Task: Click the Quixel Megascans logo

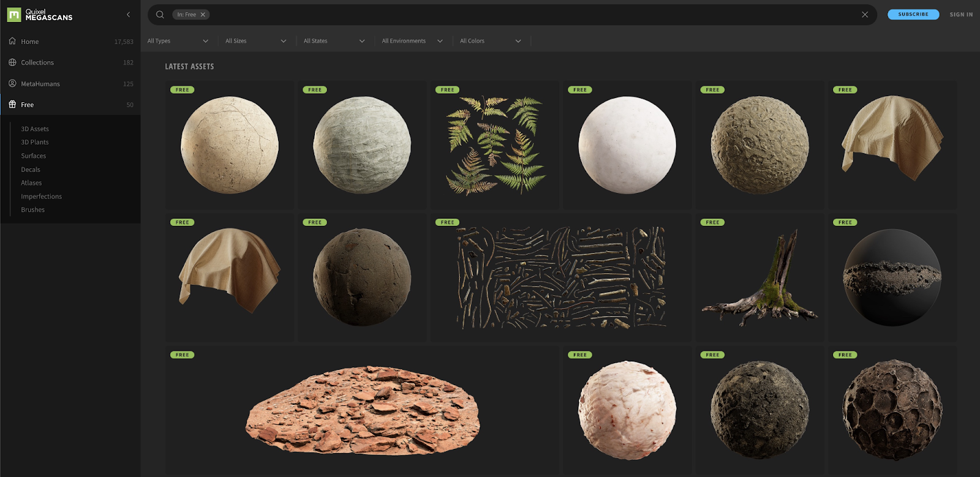Action: [40, 15]
